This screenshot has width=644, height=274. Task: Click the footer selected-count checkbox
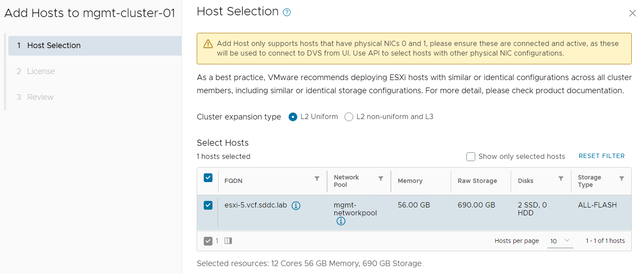click(208, 241)
